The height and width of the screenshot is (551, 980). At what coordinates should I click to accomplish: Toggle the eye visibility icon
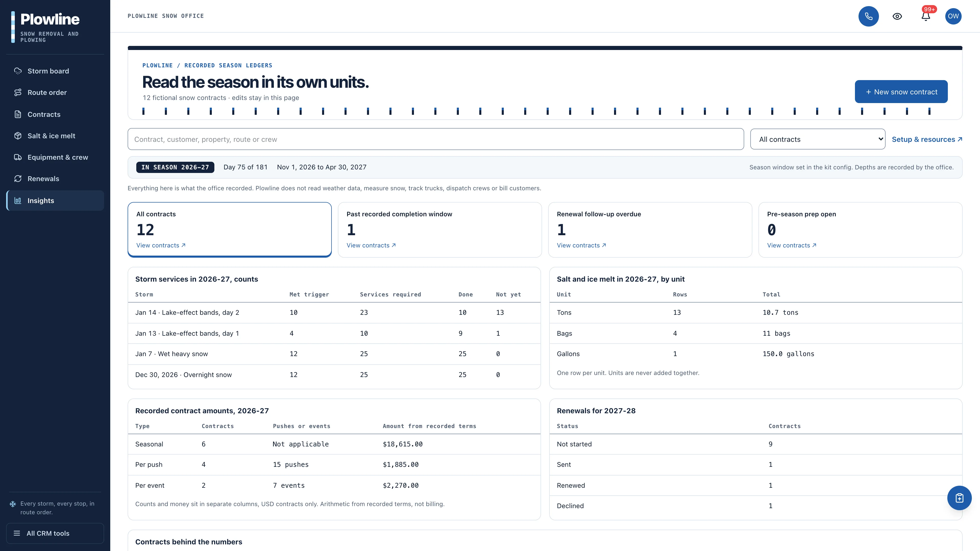point(897,16)
